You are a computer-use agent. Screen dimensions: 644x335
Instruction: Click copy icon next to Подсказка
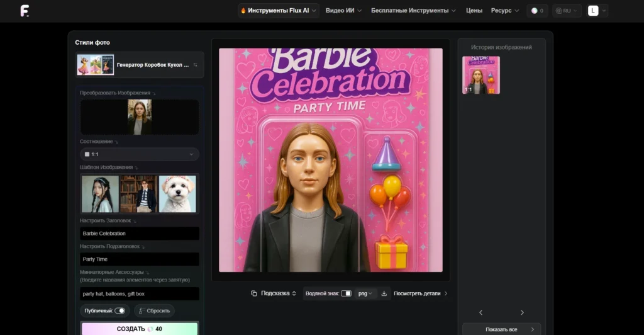(254, 293)
